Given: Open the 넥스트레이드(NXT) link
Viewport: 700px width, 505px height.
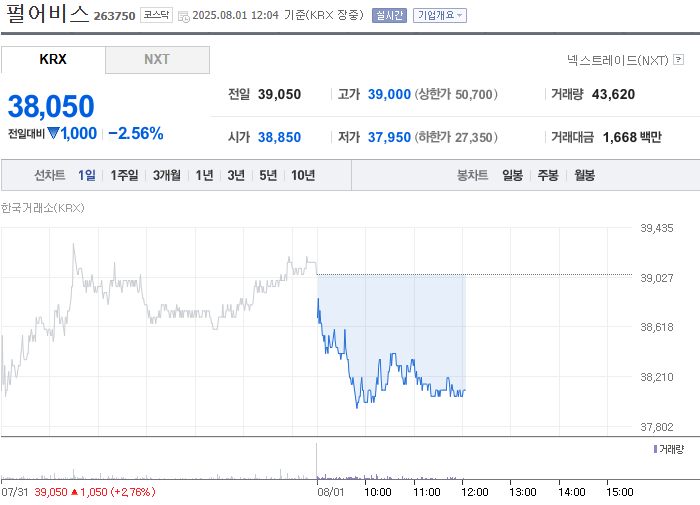Looking at the screenshot, I should [x=618, y=60].
